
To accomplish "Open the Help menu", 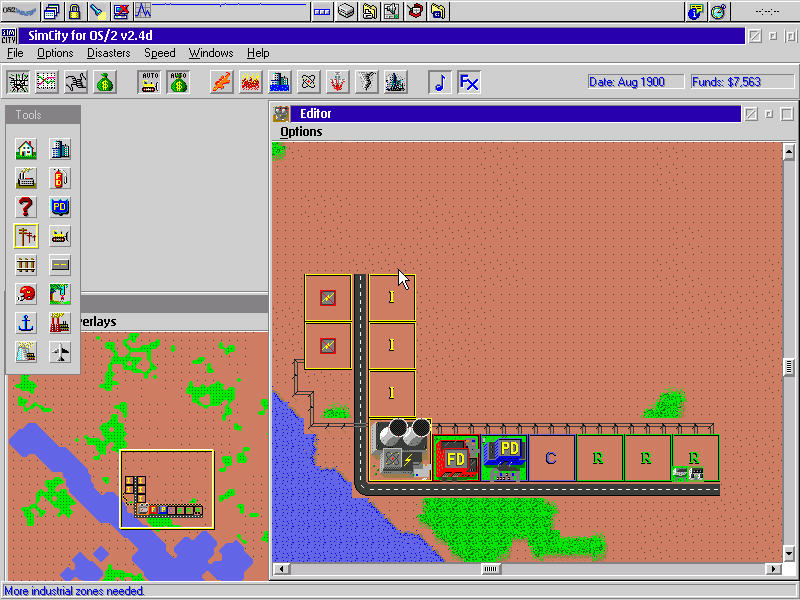I will [258, 53].
